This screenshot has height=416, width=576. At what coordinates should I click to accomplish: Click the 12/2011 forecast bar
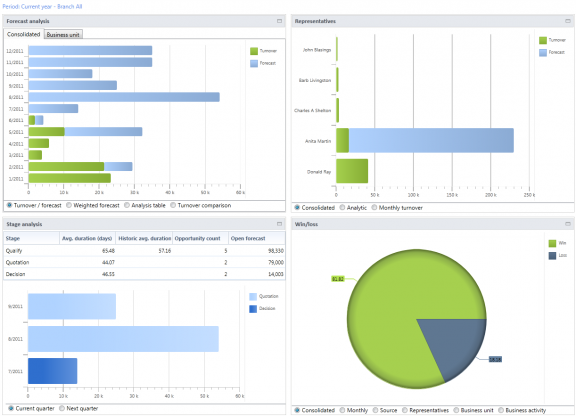coord(90,50)
